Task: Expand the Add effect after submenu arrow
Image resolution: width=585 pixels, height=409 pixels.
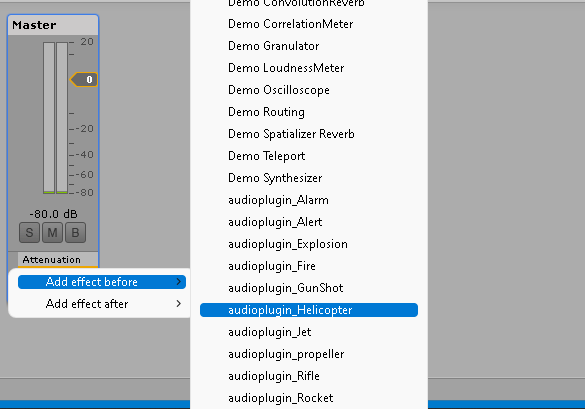Action: coord(178,304)
